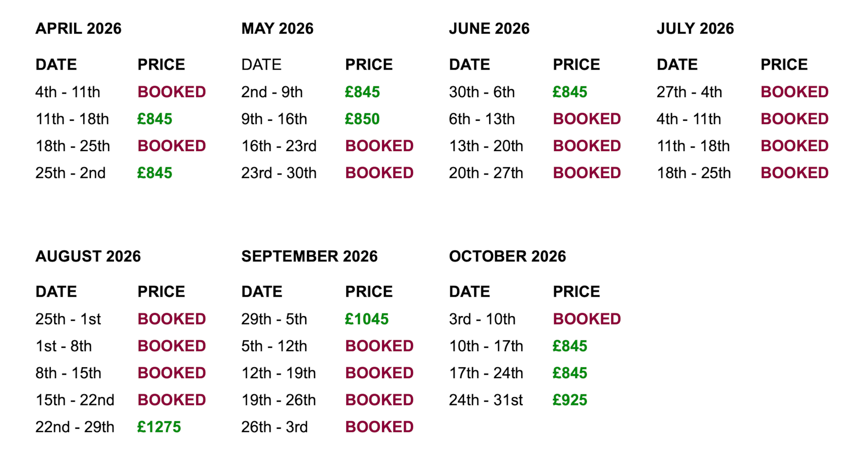Image resolution: width=868 pixels, height=460 pixels.
Task: Click BOOKED status for April 4th - 11th
Action: pos(172,92)
